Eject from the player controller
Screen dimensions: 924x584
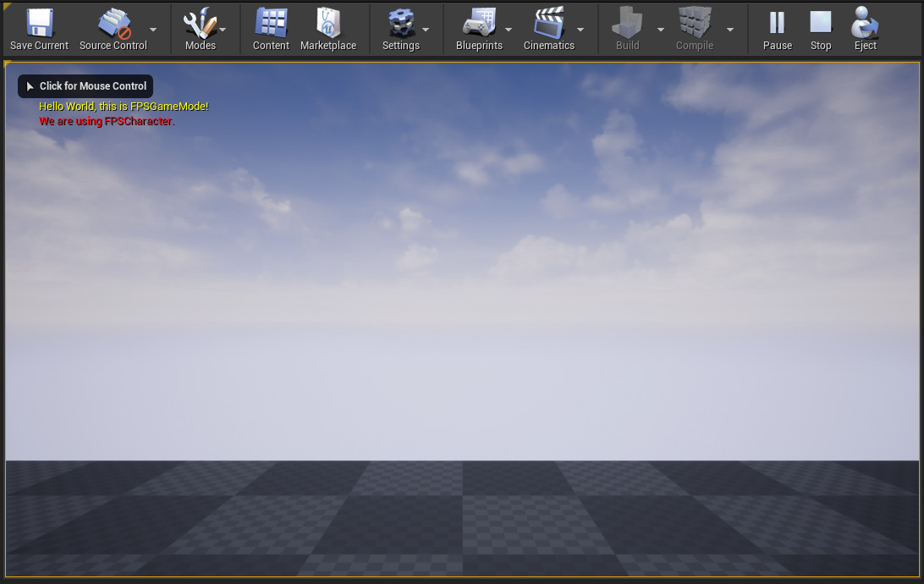[865, 24]
